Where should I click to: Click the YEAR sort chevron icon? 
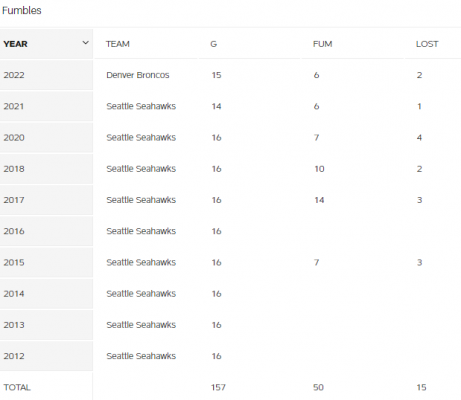pyautogui.click(x=86, y=43)
